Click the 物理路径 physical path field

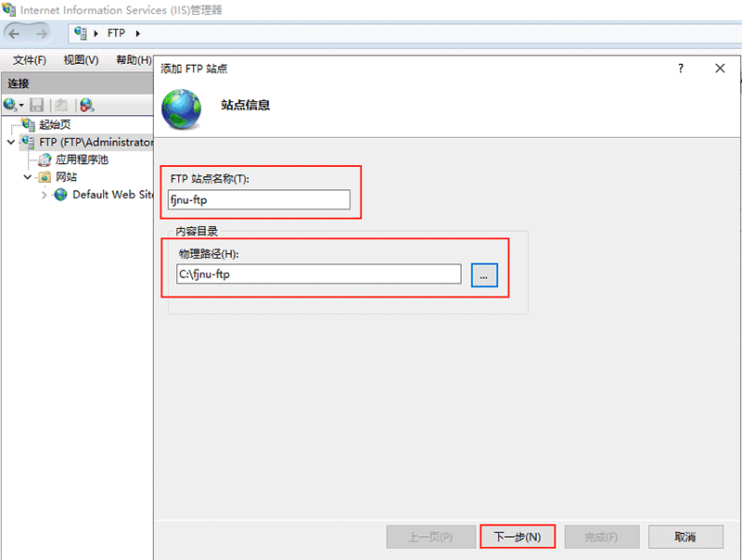pos(318,274)
